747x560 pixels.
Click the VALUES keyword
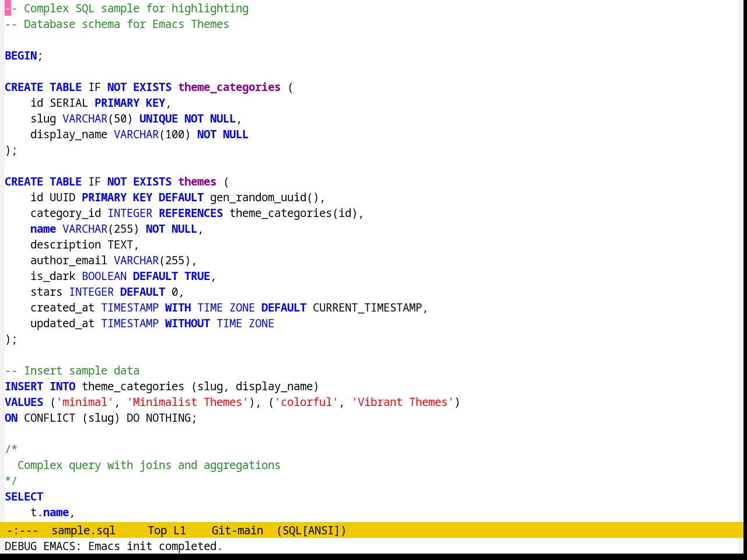click(24, 402)
